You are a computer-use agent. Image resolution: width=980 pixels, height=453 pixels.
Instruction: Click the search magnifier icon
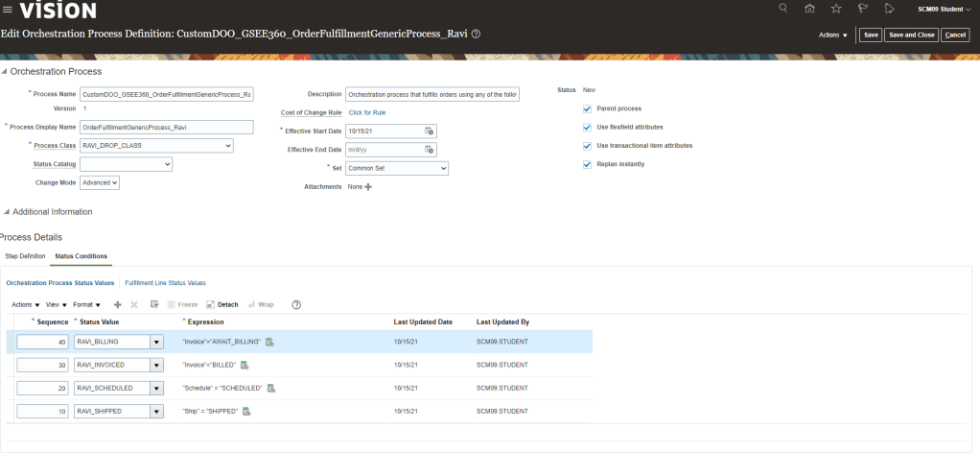tap(783, 10)
